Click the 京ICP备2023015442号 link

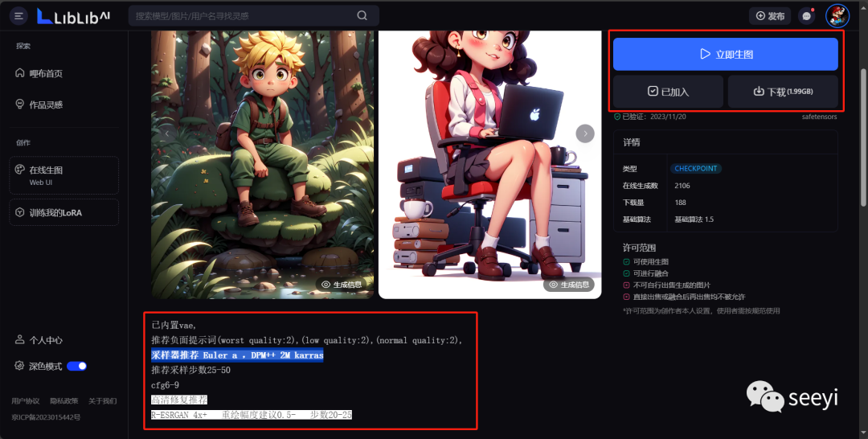click(46, 416)
